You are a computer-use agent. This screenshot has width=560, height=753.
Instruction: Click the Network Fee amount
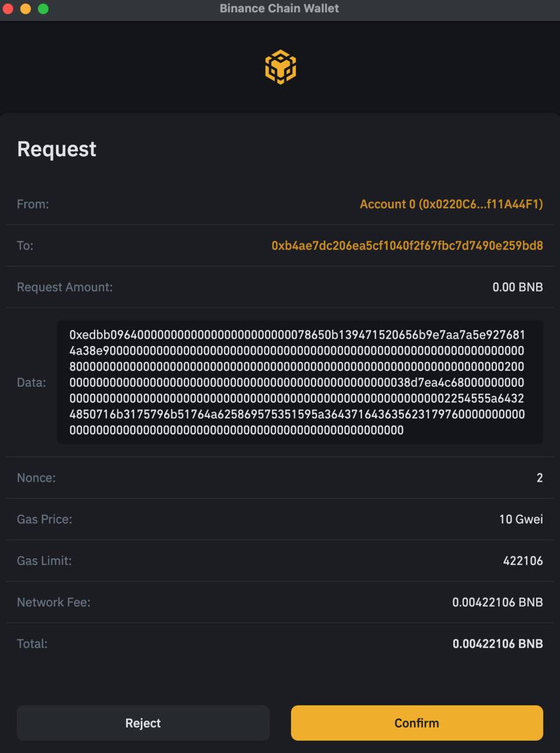pos(497,602)
